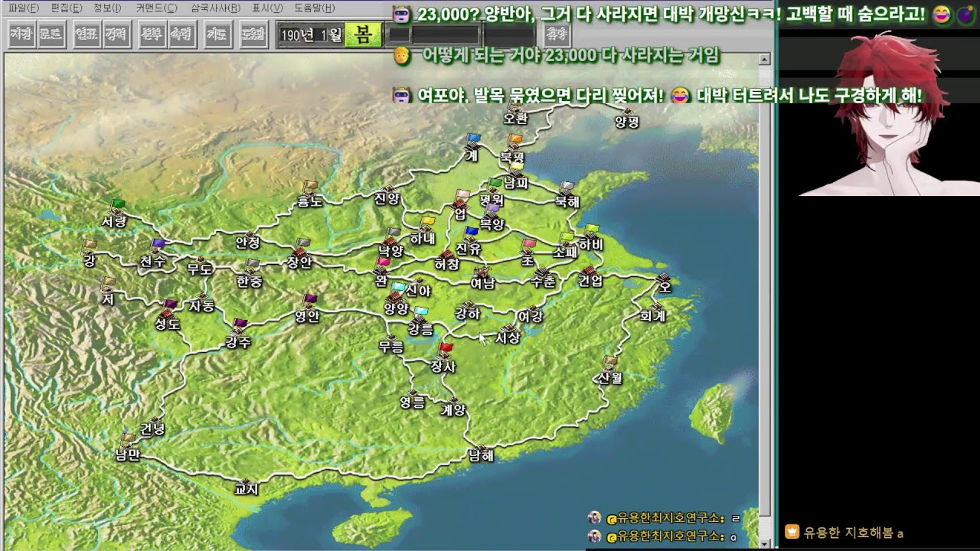Click the gray flag above 장안
Image resolution: width=980 pixels, height=551 pixels.
[x=302, y=245]
